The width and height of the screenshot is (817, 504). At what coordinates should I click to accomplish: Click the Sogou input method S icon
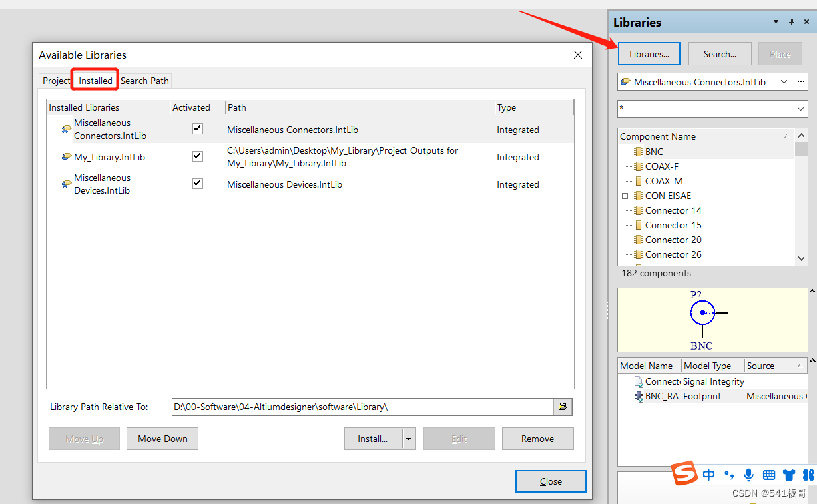tap(684, 474)
